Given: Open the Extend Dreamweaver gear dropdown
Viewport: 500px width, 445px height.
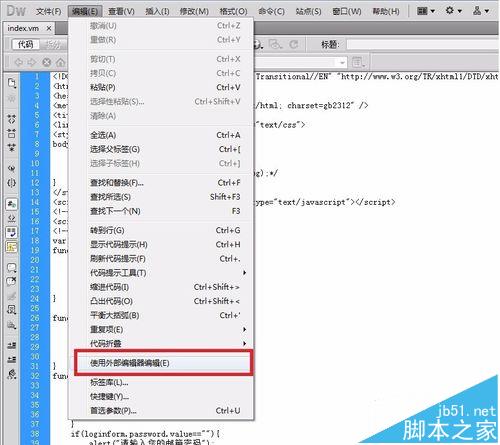Looking at the screenshot, I should click(x=454, y=11).
